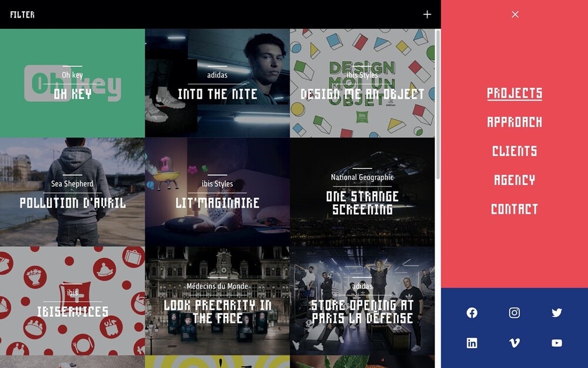The height and width of the screenshot is (368, 588).
Task: Navigate to the Agency page
Action: click(x=514, y=180)
